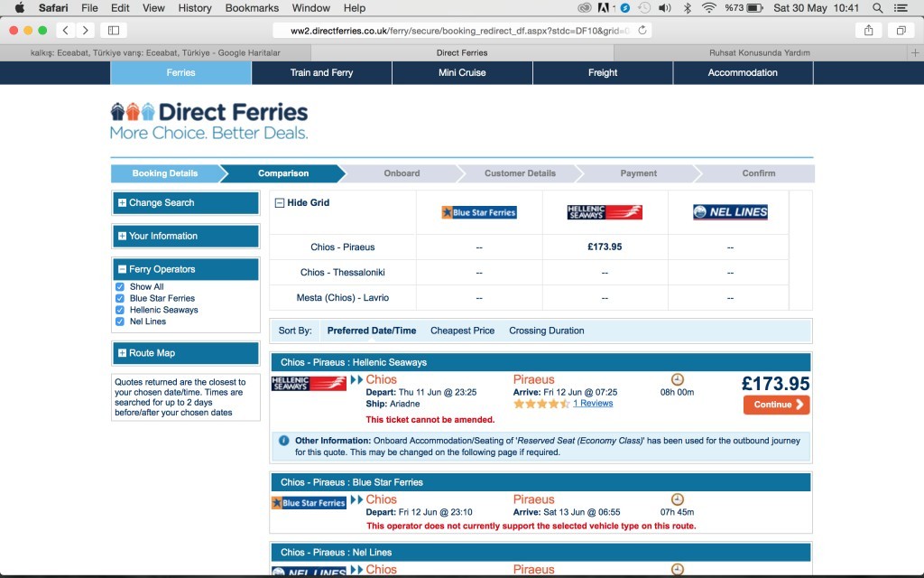Viewport: 924px width, 578px height.
Task: Open the 1 Reviews link
Action: 593,404
